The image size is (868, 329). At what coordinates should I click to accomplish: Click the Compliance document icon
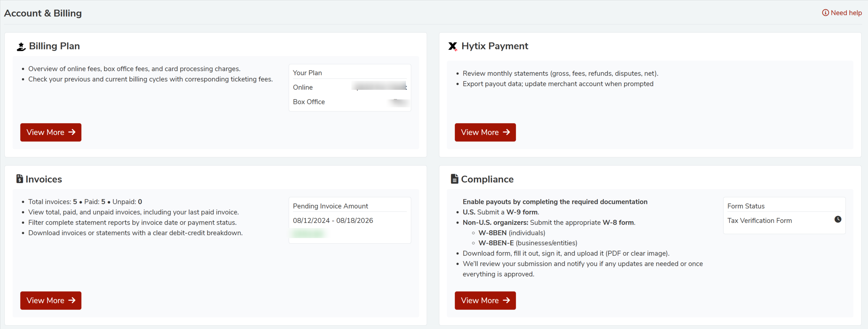coord(454,179)
